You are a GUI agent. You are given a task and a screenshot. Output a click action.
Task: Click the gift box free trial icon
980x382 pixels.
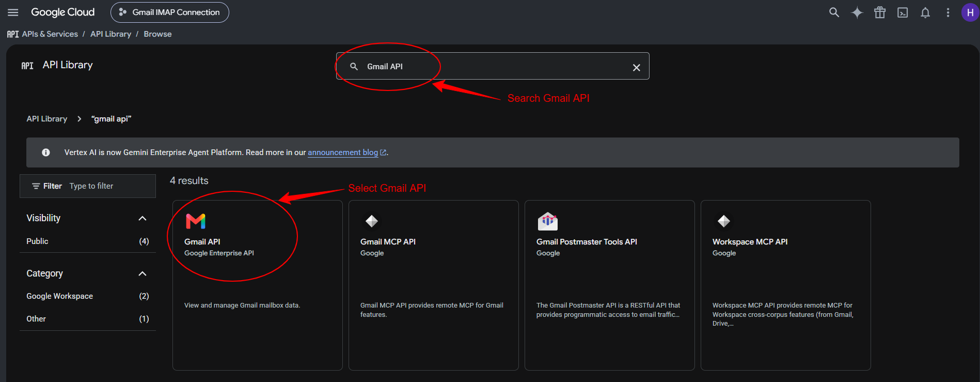[880, 12]
